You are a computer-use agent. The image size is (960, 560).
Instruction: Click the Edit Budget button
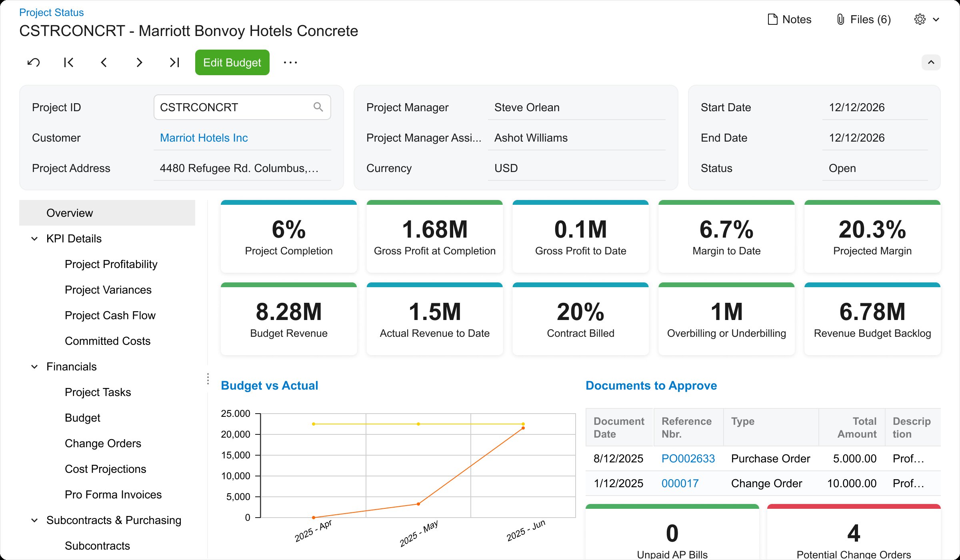232,62
